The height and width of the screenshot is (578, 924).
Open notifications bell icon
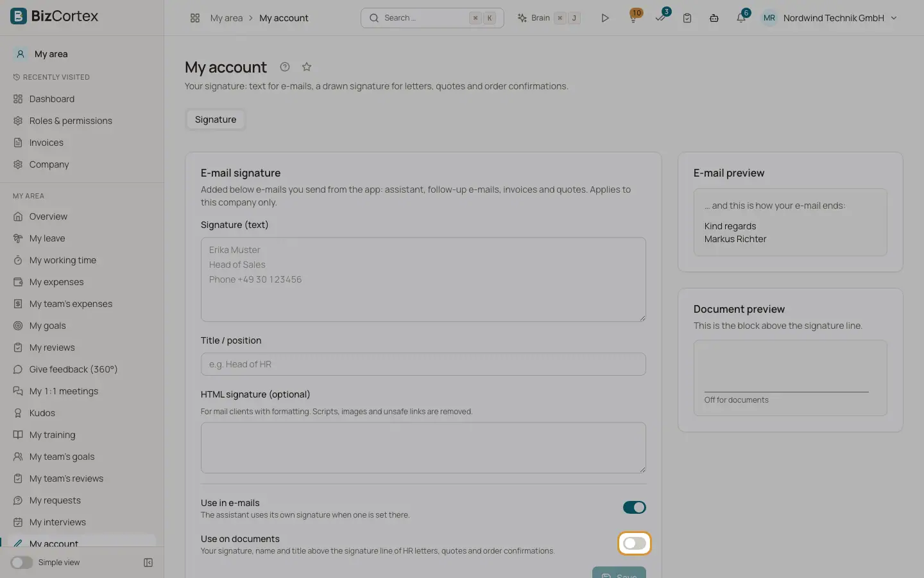pyautogui.click(x=741, y=18)
